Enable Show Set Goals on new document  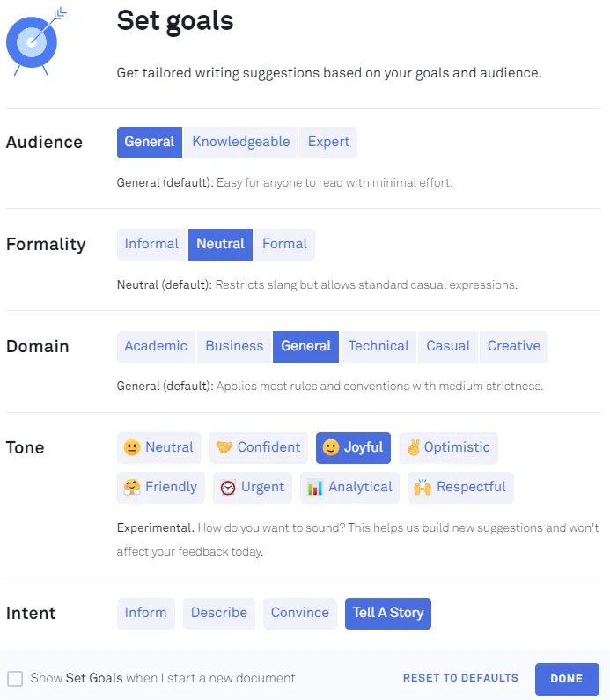point(15,679)
